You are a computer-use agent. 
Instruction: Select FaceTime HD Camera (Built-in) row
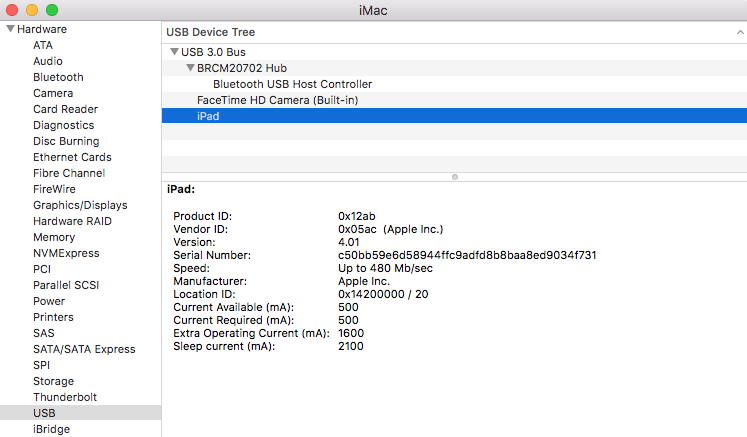454,100
